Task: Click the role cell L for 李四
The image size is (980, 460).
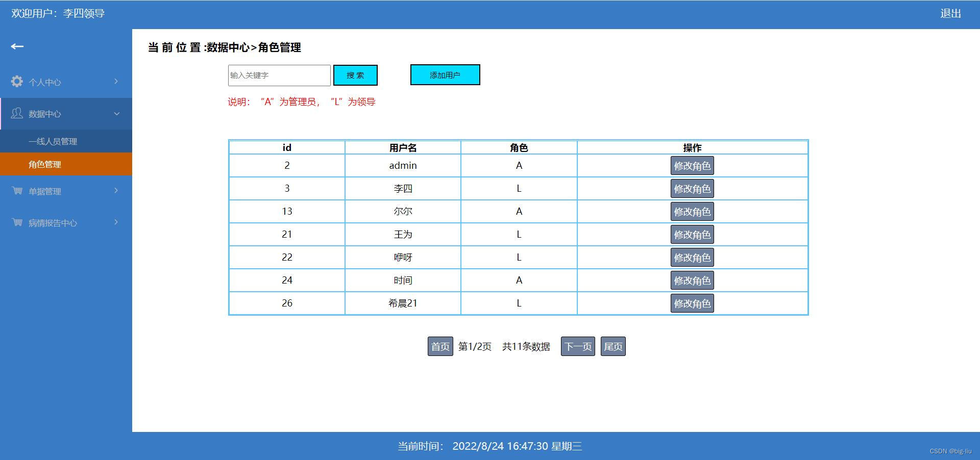Action: (519, 189)
